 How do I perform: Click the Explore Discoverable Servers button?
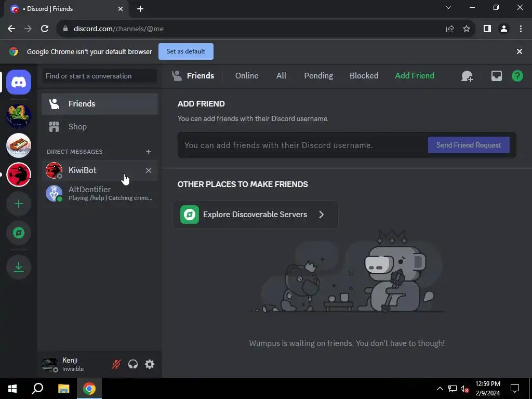pos(256,215)
